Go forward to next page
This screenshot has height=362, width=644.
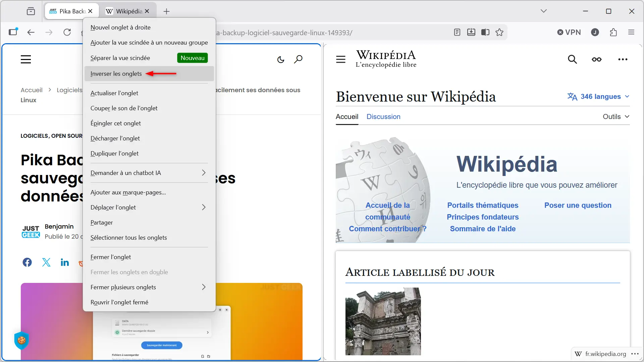[x=49, y=32]
